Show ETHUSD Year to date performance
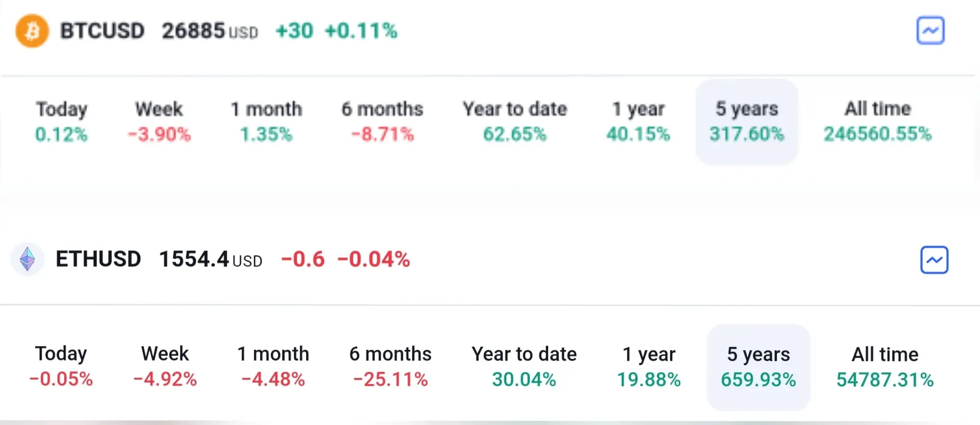The width and height of the screenshot is (980, 425). 524,366
